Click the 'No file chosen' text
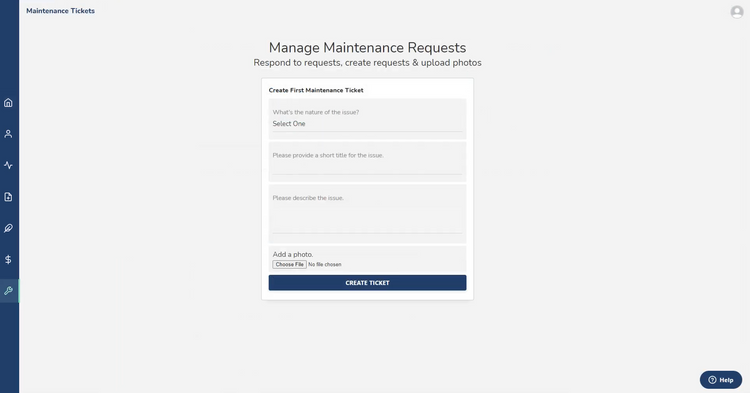Viewport: 750px width, 393px height. 325,264
